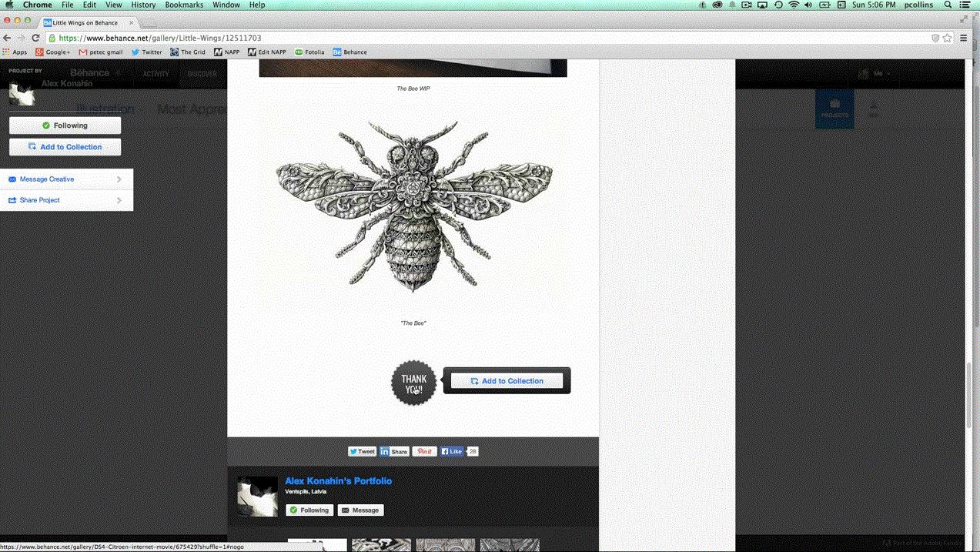Open the Window menu
Screen dimensions: 980x552
coord(226,5)
